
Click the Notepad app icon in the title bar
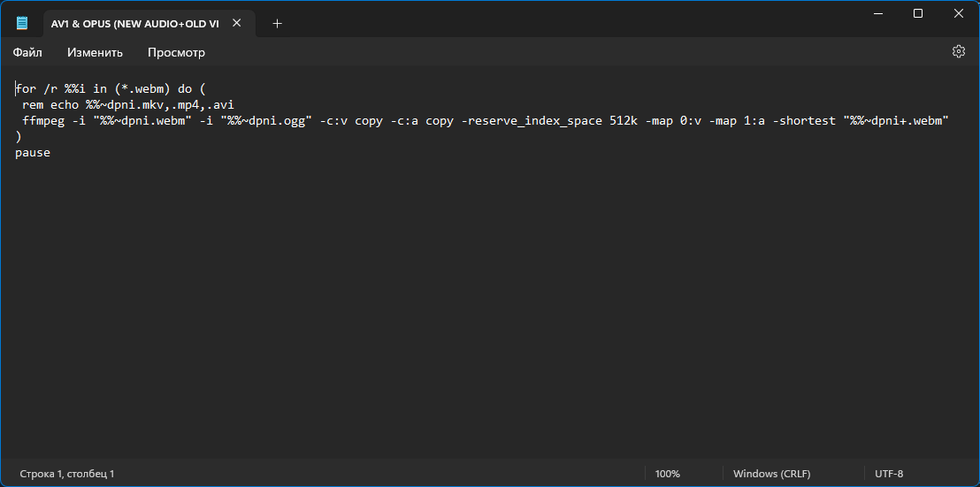coord(22,24)
